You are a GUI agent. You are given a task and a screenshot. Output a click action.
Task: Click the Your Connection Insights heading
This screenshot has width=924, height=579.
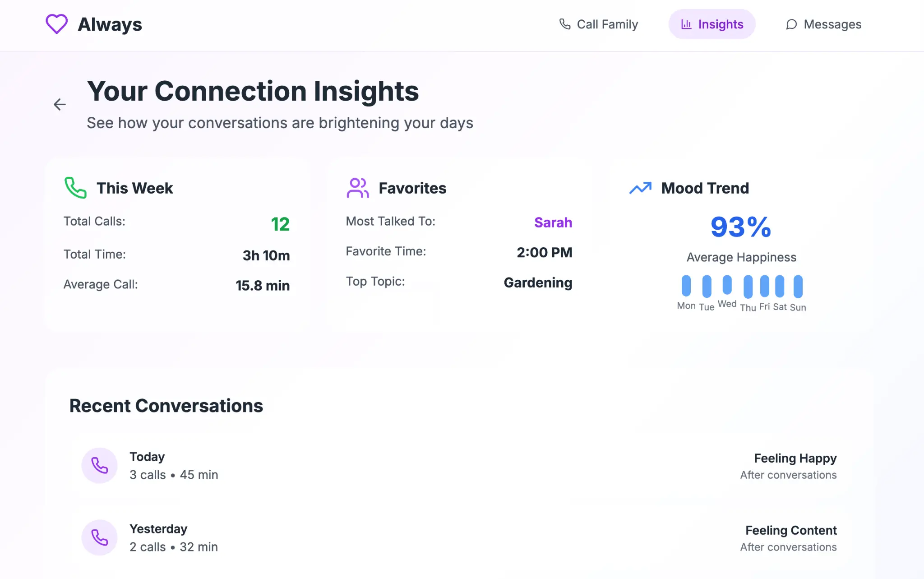click(253, 91)
